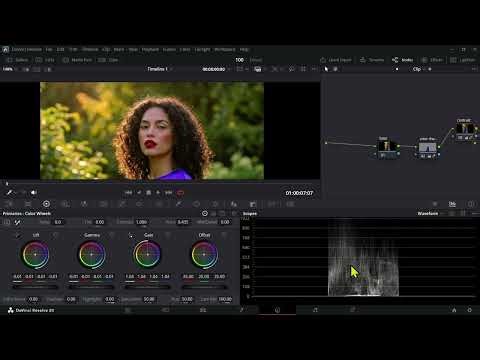
Task: Toggle the Effects panel
Action: [432, 60]
